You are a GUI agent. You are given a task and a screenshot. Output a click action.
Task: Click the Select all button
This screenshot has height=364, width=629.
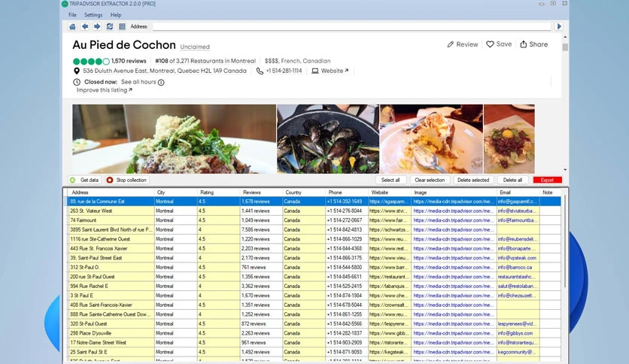(x=390, y=180)
